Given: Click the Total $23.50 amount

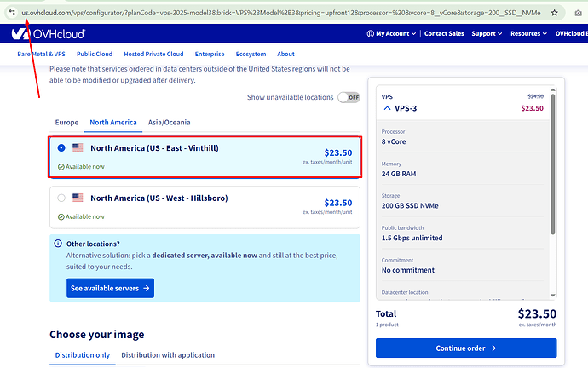Looking at the screenshot, I should [x=537, y=313].
